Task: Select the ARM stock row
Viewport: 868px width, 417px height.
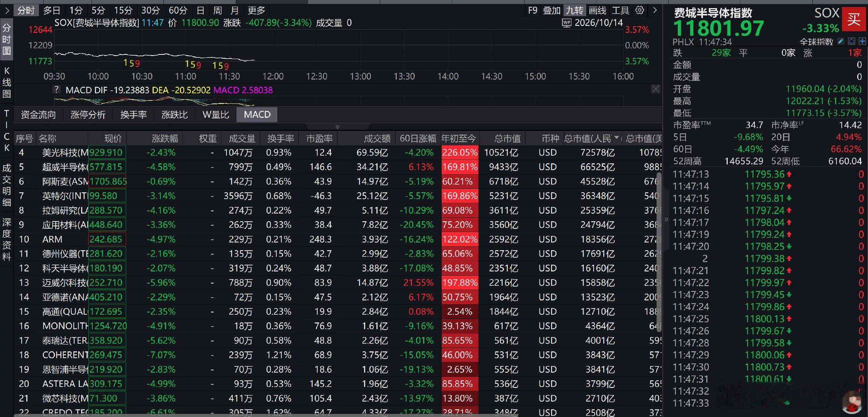Action: click(x=337, y=239)
